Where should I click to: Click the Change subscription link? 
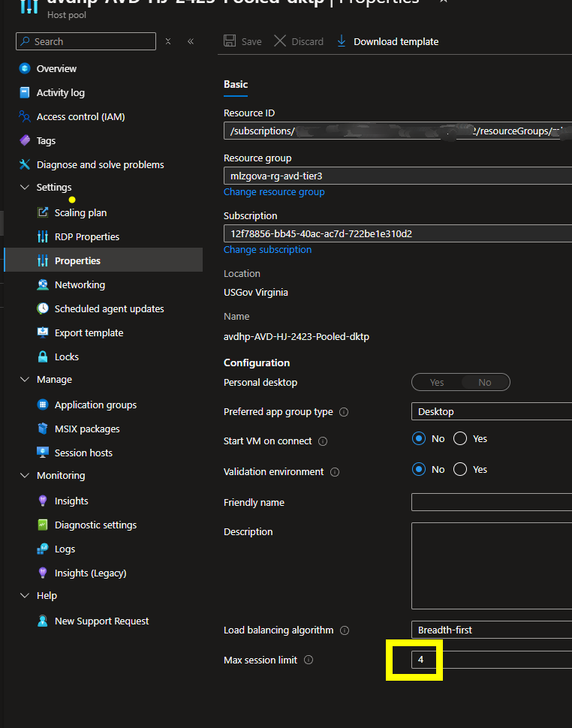click(x=267, y=249)
